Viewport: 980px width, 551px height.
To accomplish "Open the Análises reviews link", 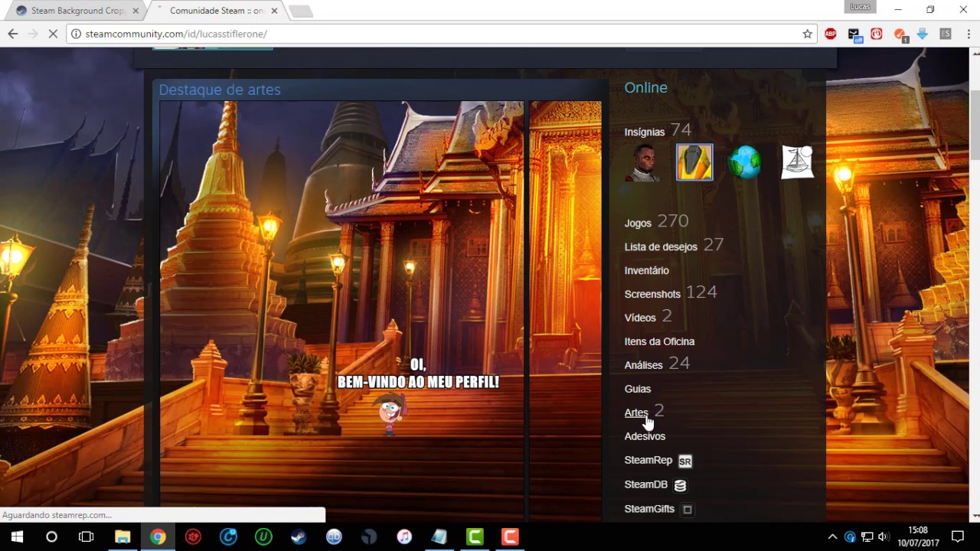I will pos(643,365).
